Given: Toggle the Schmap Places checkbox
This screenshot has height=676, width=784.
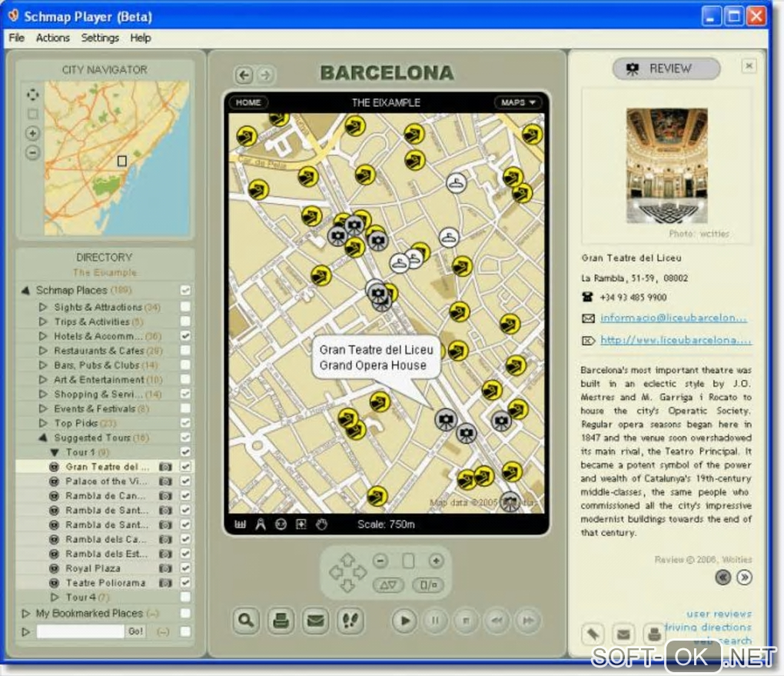Looking at the screenshot, I should [x=185, y=290].
